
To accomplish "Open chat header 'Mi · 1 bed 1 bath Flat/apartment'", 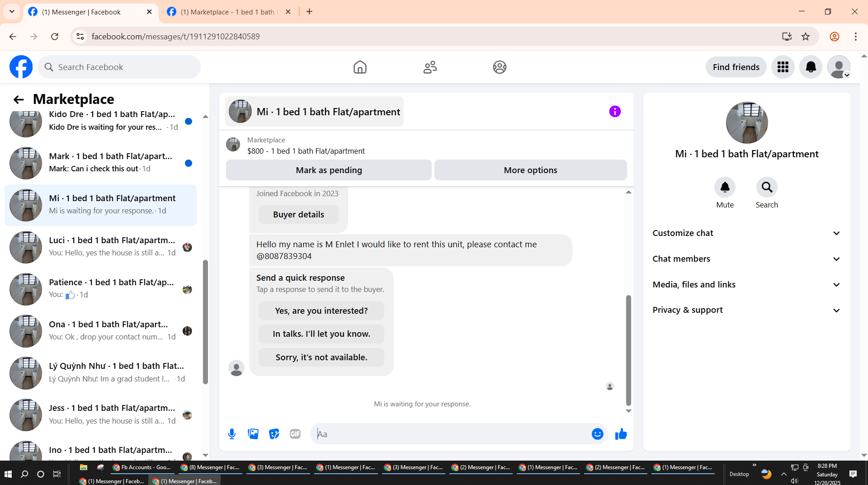I will tap(315, 112).
